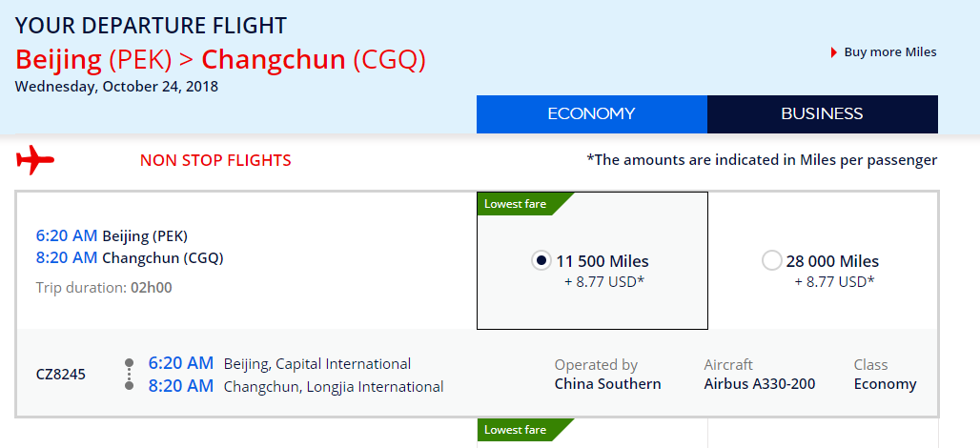Screen dimensions: 980x448
Task: Click the Beijing, Capital International departure line
Action: (x=279, y=363)
